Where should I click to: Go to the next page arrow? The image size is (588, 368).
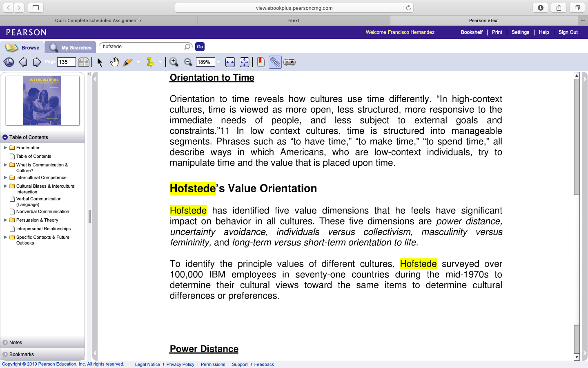tap(37, 62)
